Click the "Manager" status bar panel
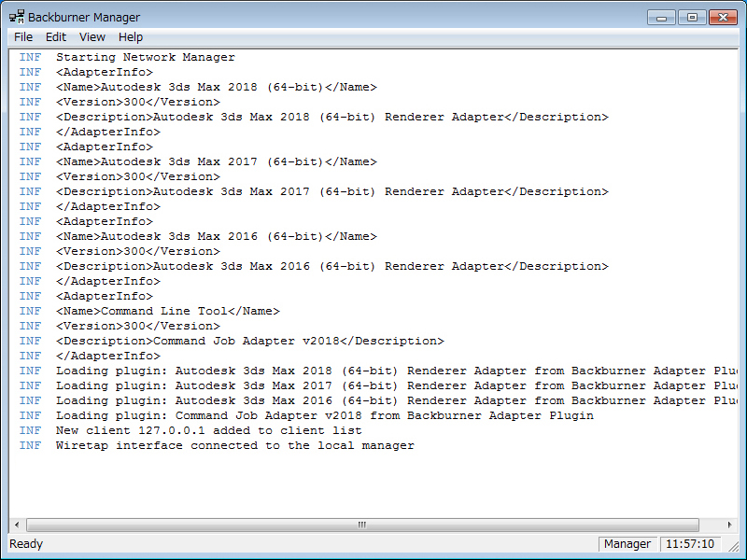Viewport: 747px width, 560px height. [x=627, y=544]
